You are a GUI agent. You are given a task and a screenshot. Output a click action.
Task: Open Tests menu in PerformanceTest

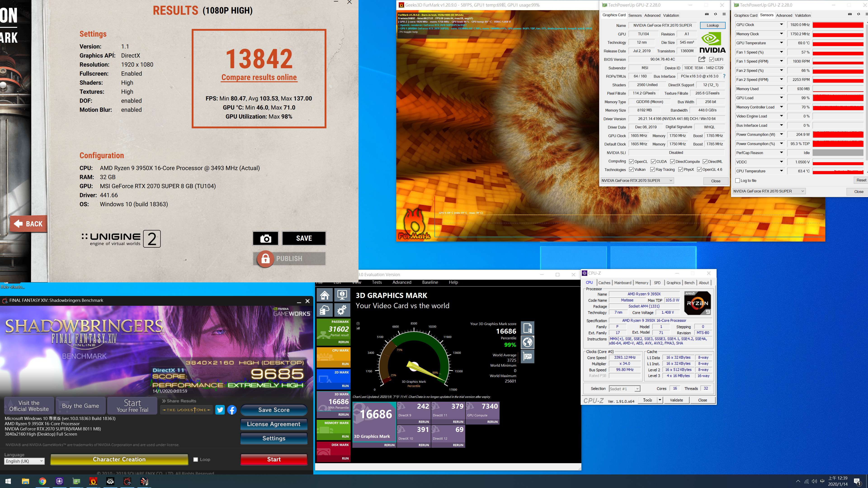pyautogui.click(x=377, y=282)
